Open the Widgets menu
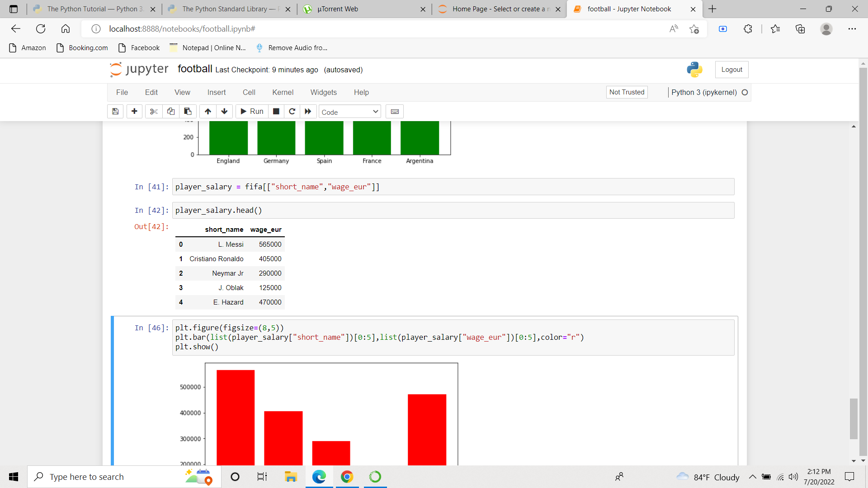The width and height of the screenshot is (868, 488). 323,92
